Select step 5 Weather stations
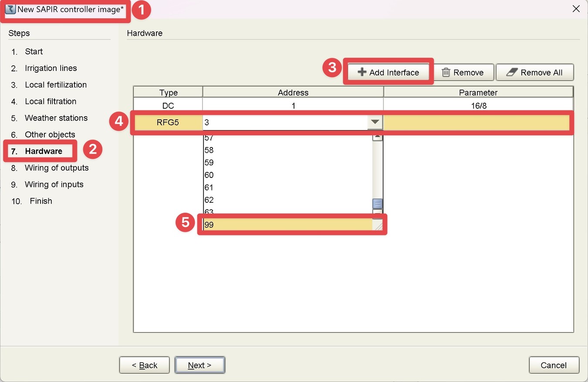The image size is (588, 382). [x=49, y=118]
